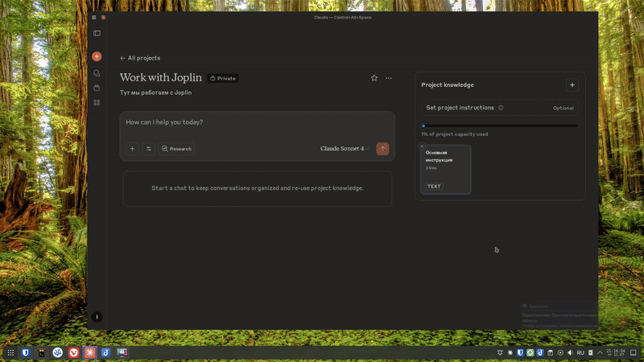Open Claude Sonnet 4 model selector
The image size is (644, 362).
(345, 149)
